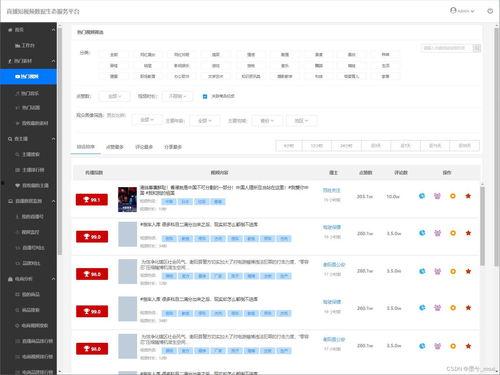Open the dropdown immediately left of the blue checkbox

177,96
